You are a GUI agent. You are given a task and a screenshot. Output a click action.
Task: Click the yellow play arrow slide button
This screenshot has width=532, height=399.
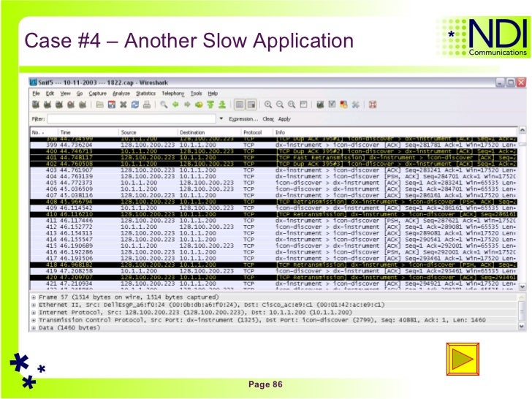(463, 359)
